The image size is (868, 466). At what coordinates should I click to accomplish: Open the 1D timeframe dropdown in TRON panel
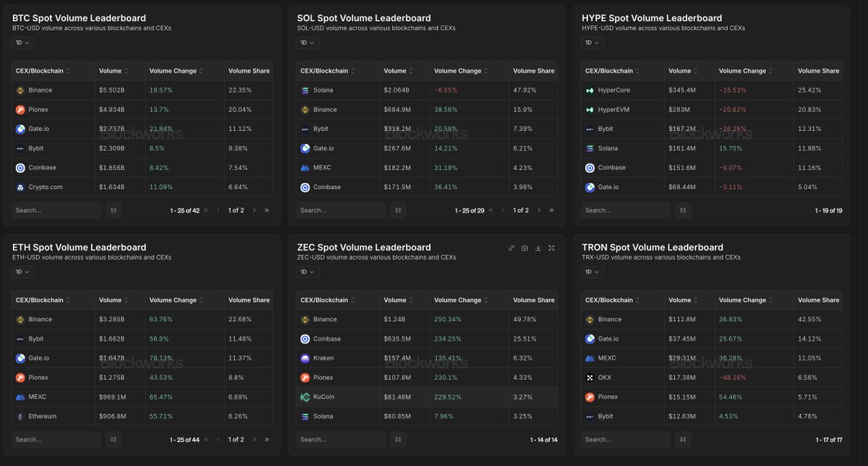tap(592, 272)
